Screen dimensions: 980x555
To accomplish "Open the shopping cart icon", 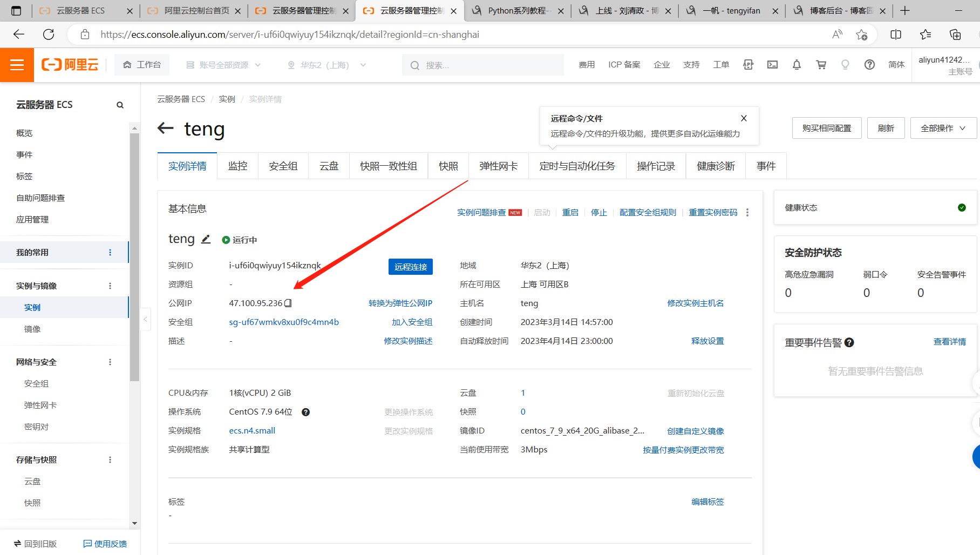I will coord(821,65).
